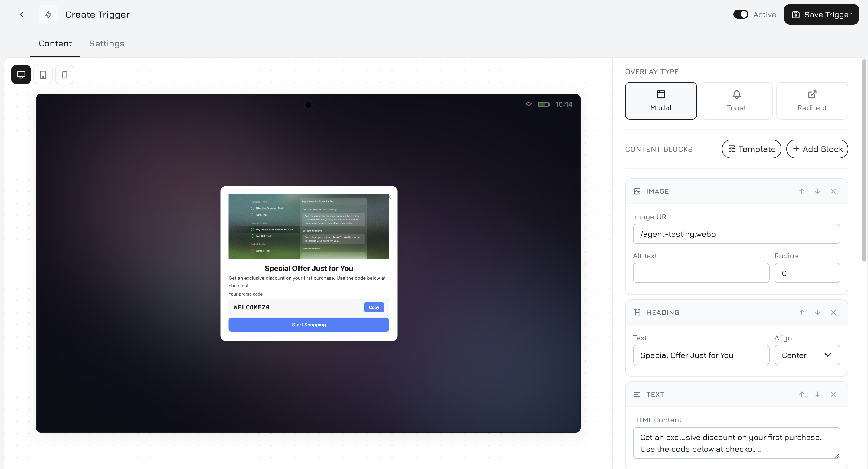Set the image Radius value

807,273
